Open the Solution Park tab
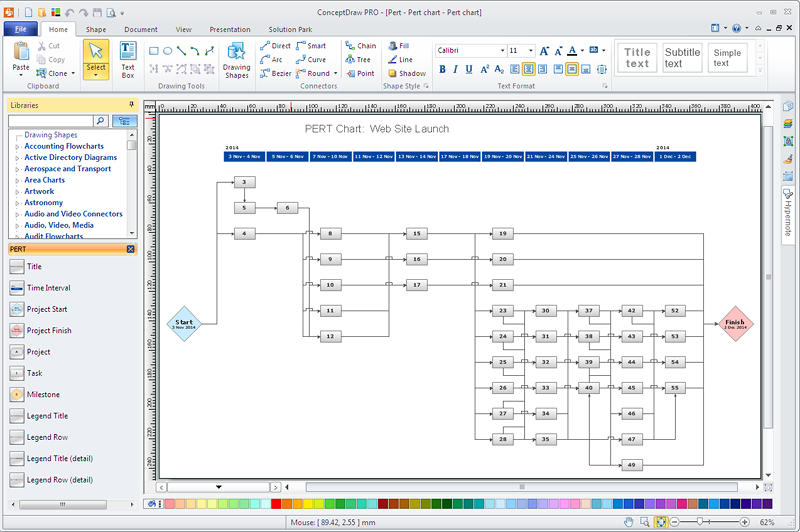The height and width of the screenshot is (532, 800). (x=290, y=30)
